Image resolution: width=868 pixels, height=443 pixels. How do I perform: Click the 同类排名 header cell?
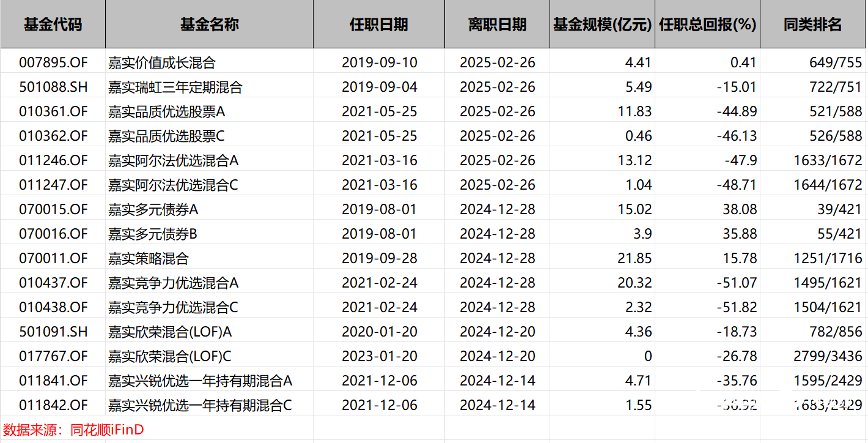813,24
